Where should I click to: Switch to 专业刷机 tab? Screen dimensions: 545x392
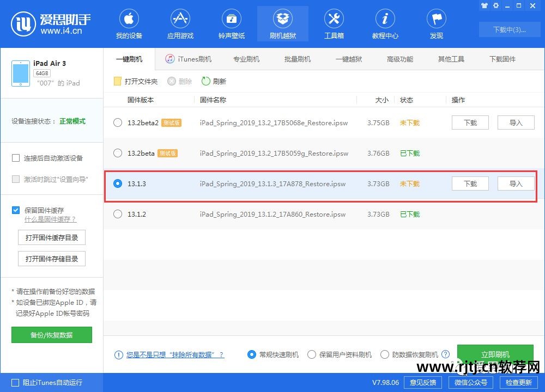246,59
